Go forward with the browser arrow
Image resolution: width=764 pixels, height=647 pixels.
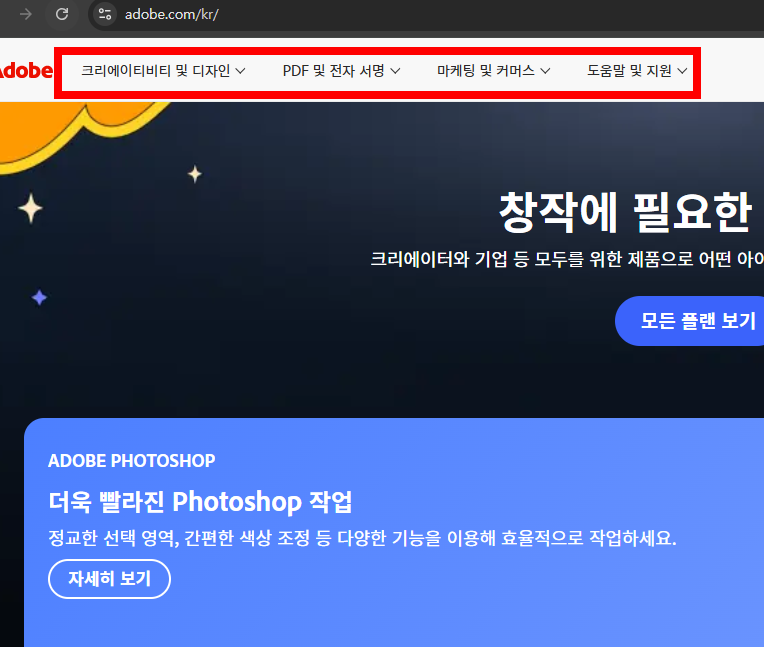tap(25, 14)
